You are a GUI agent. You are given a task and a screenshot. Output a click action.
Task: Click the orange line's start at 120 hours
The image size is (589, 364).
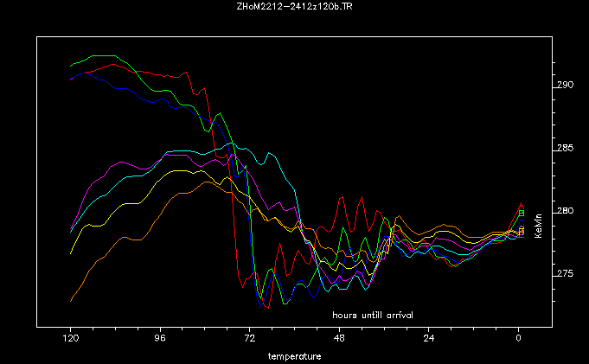(x=71, y=301)
